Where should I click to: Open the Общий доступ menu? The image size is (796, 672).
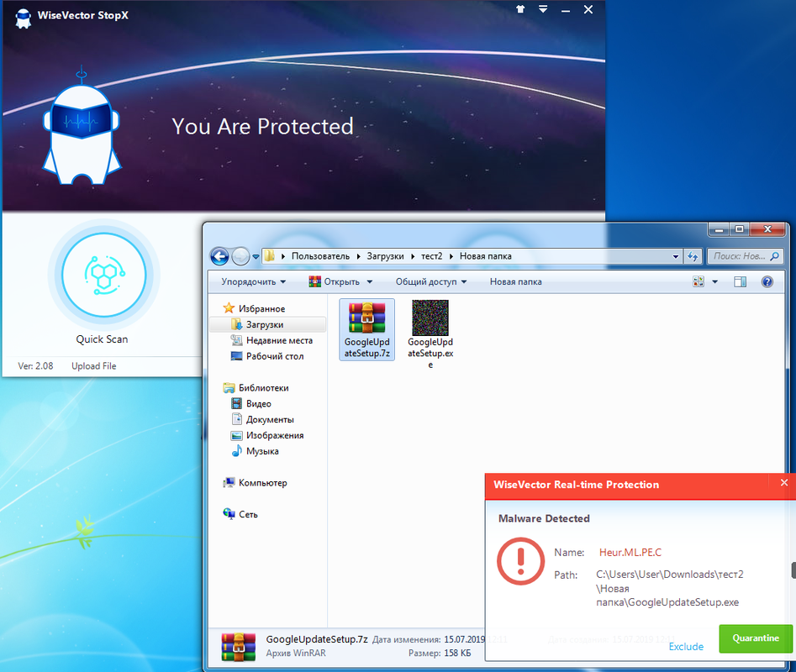coord(431,281)
